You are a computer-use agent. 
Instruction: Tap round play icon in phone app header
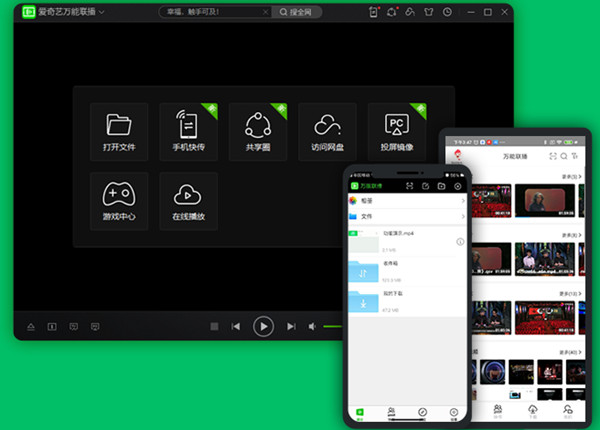point(458,186)
